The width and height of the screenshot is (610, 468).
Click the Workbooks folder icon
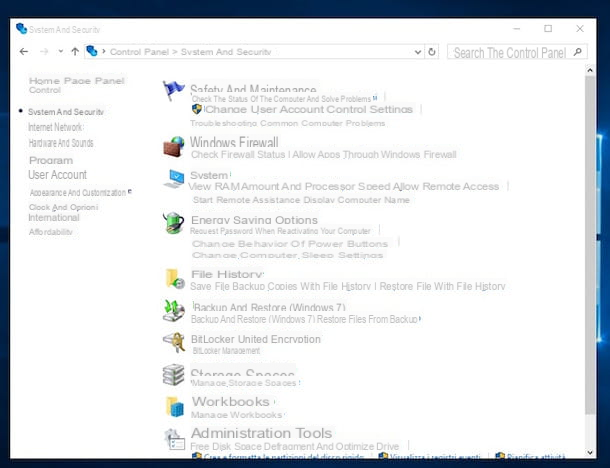coord(174,407)
